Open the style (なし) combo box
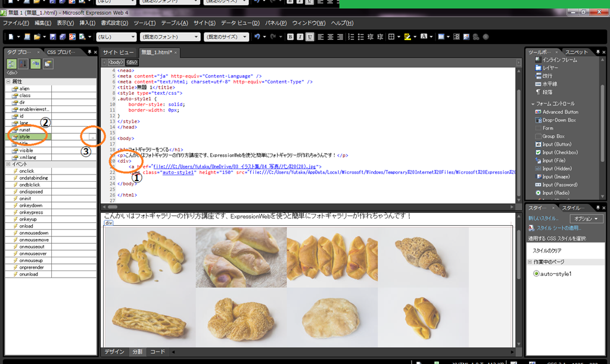Viewport: 610px width, 364px height. click(x=116, y=37)
